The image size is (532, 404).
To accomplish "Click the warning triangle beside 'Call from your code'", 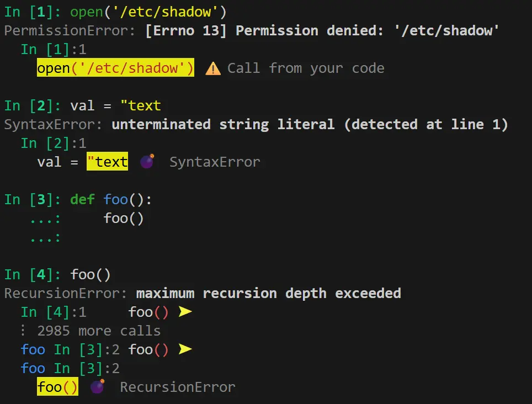I will point(213,68).
